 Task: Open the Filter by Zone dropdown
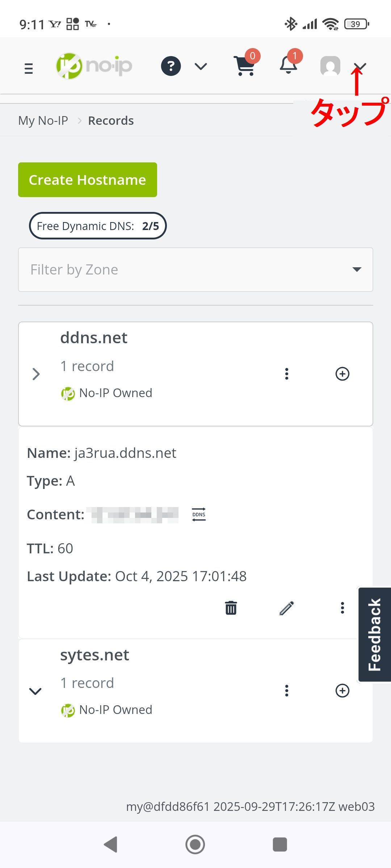pyautogui.click(x=195, y=269)
